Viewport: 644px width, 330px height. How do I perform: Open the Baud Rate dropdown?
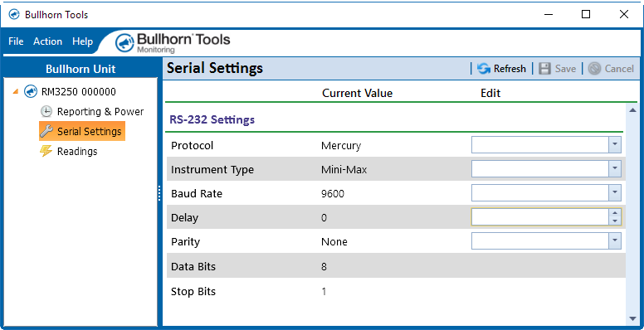615,193
